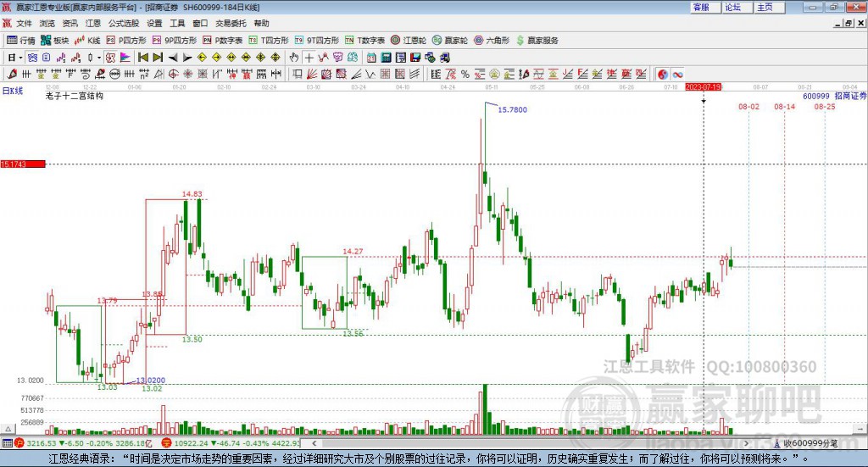The width and height of the screenshot is (868, 467).
Task: Open the 浏览 menu
Action: click(x=47, y=23)
